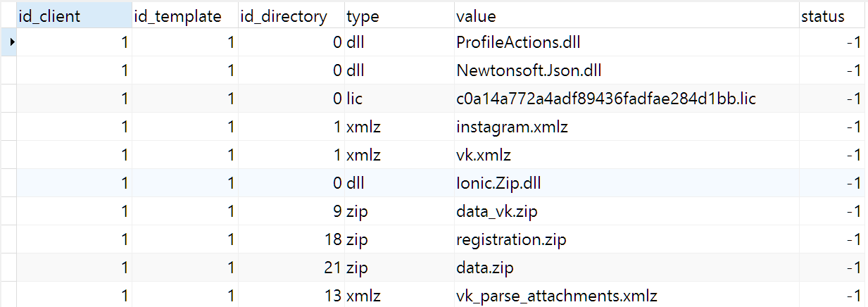Click the id_client column header

click(x=74, y=15)
